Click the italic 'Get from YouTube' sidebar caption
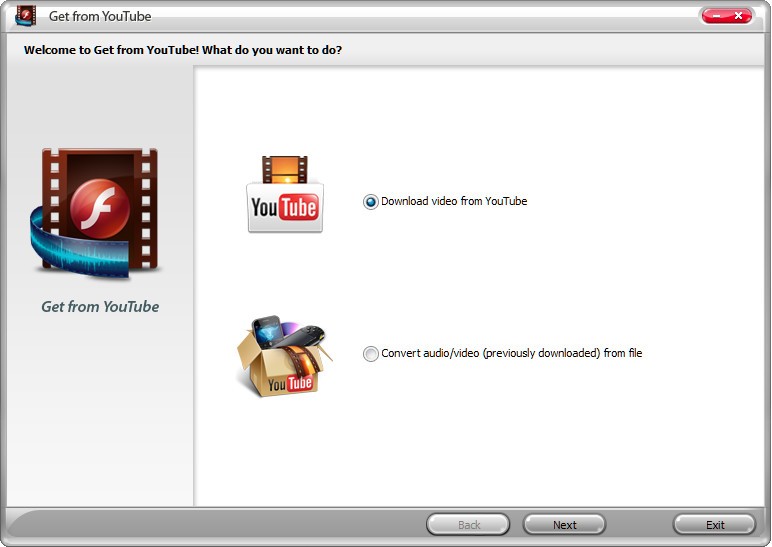 (100, 307)
